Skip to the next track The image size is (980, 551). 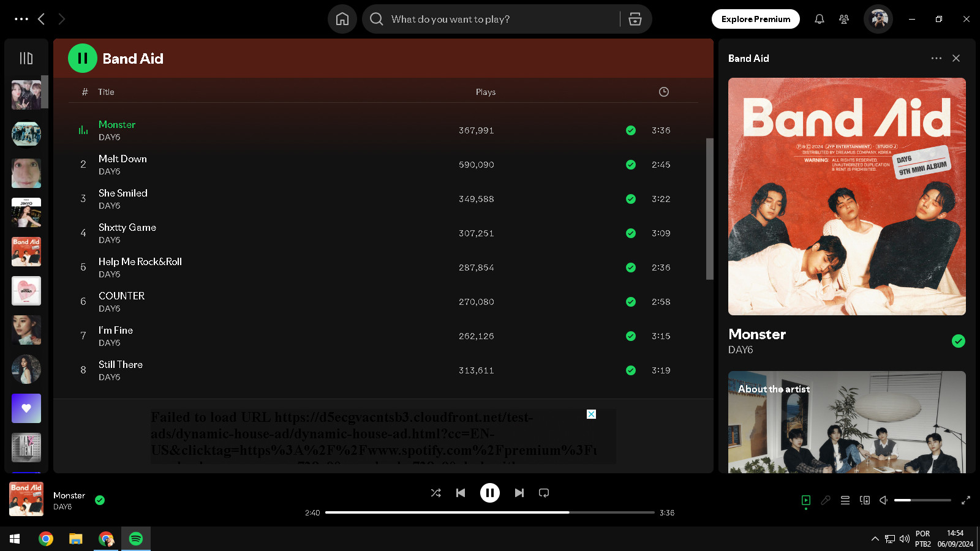pyautogui.click(x=519, y=493)
